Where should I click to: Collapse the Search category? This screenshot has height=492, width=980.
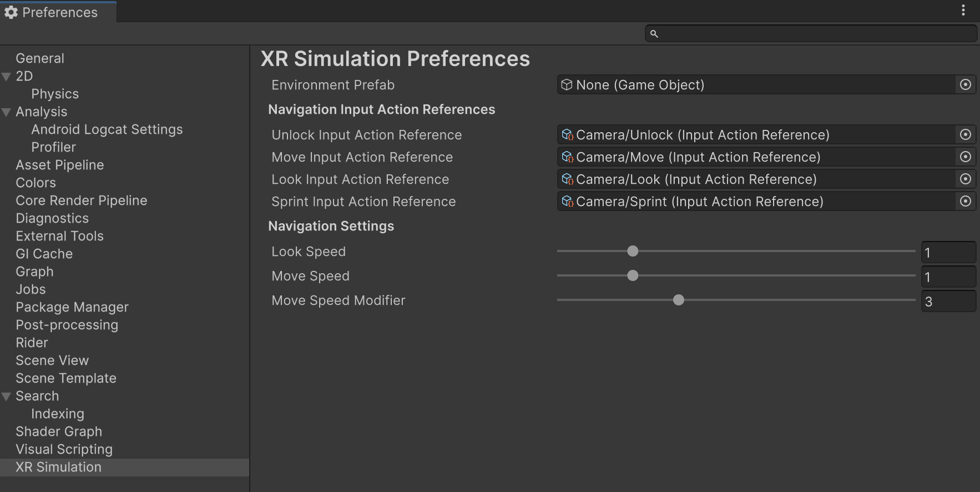7,396
